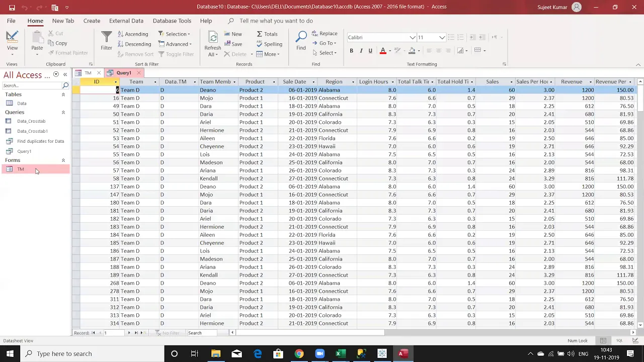Pick background fill color bucket
The image size is (644, 362).
point(412,50)
